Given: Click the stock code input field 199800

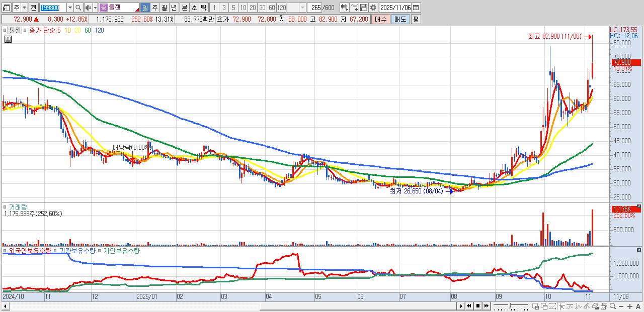Looking at the screenshot, I should (53, 8).
